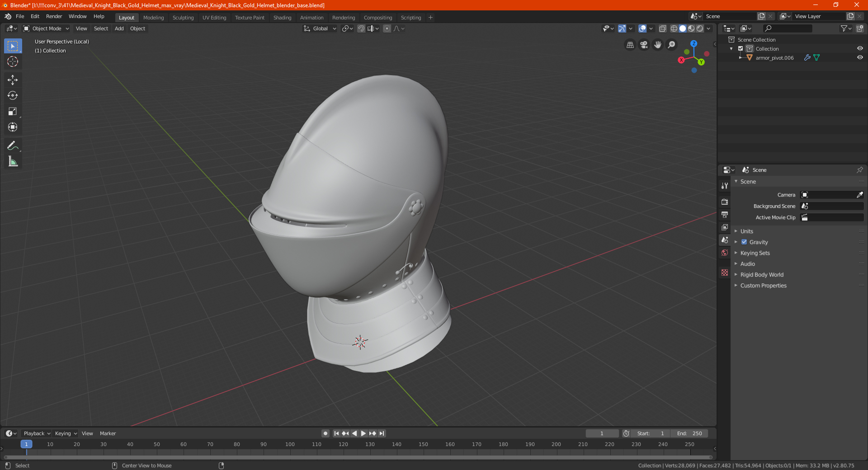This screenshot has height=470, width=868.
Task: Select the Transform tool
Action: coord(13,127)
